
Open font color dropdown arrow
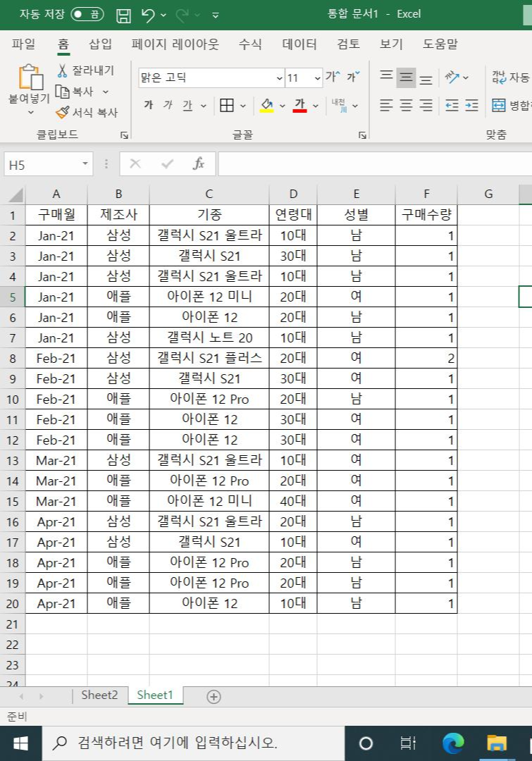tap(316, 106)
